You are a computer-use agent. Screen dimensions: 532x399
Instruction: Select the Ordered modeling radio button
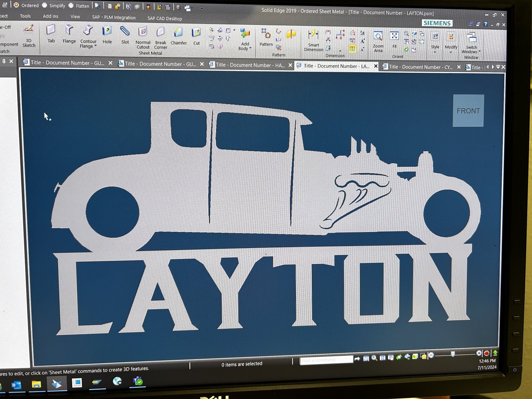pyautogui.click(x=16, y=5)
